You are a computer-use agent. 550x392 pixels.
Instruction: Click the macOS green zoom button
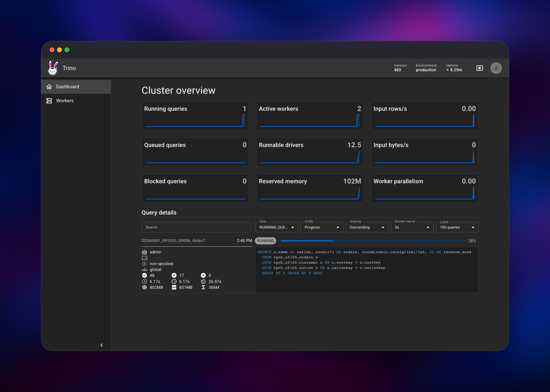[67, 50]
